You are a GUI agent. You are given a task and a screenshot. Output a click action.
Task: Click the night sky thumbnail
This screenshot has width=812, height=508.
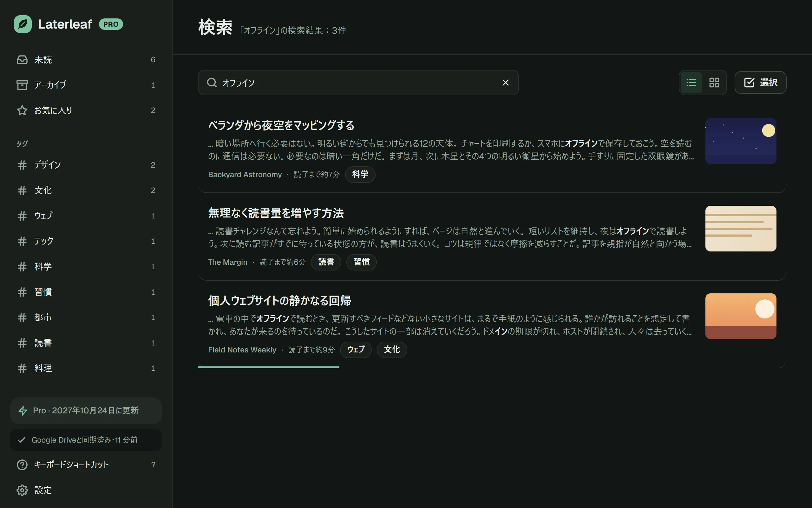741,141
